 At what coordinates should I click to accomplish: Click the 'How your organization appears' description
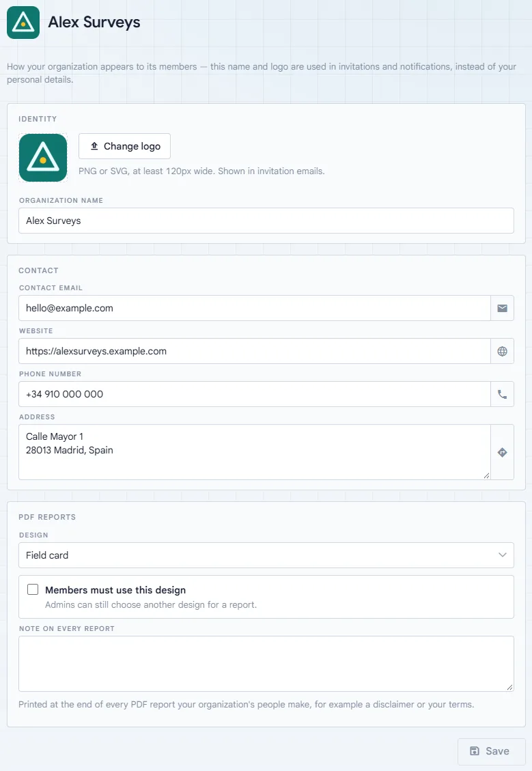(x=262, y=73)
